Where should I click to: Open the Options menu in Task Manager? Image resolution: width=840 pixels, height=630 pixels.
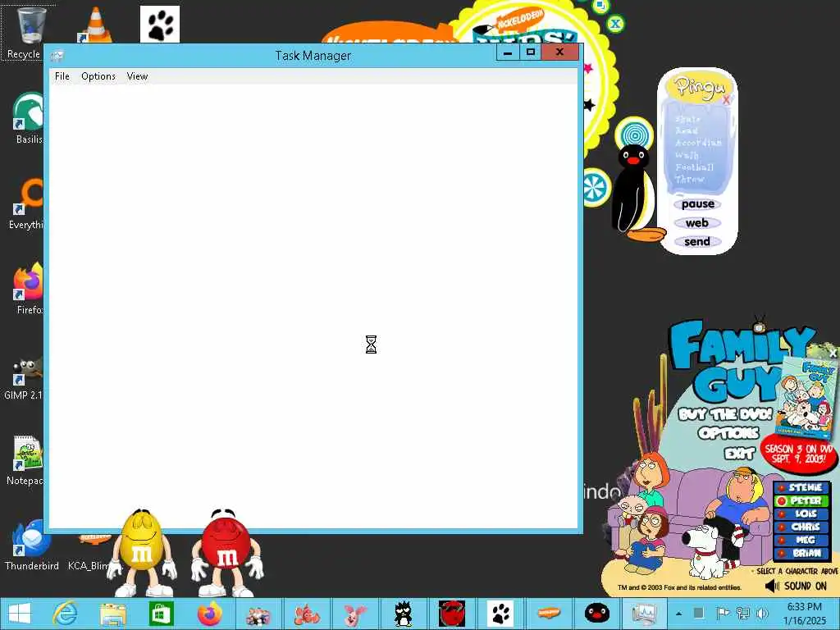(x=98, y=76)
